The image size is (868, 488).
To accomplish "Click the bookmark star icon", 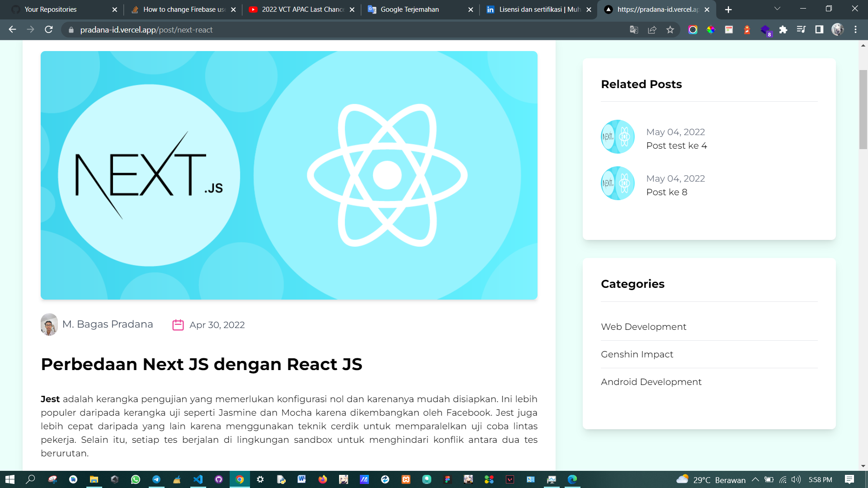I will (x=670, y=30).
